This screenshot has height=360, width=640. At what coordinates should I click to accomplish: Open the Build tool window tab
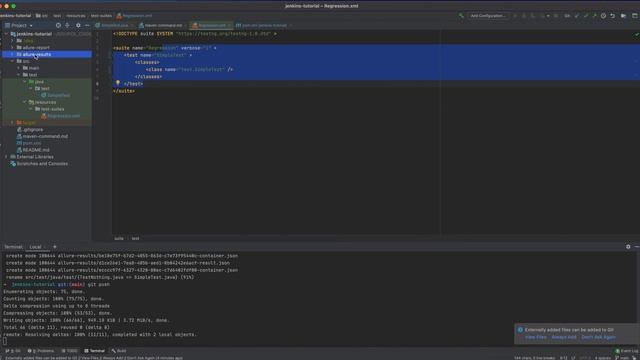(119, 351)
